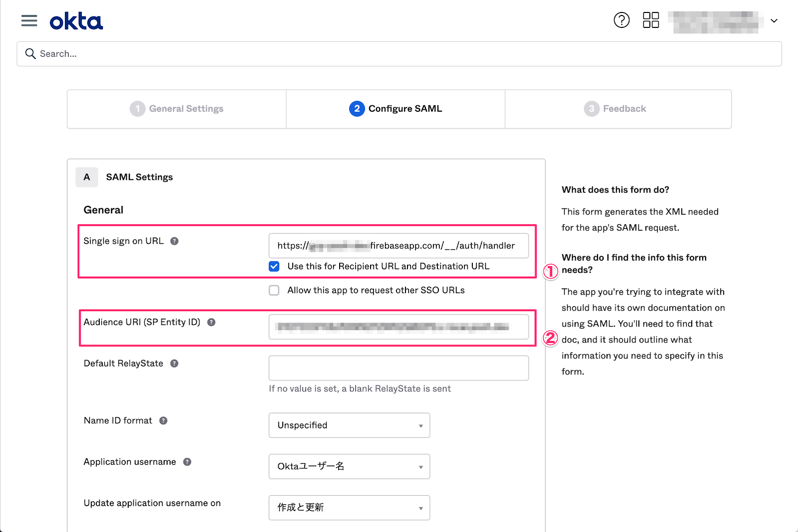Click the 'A' section badge
This screenshot has height=532, width=798.
(87, 177)
